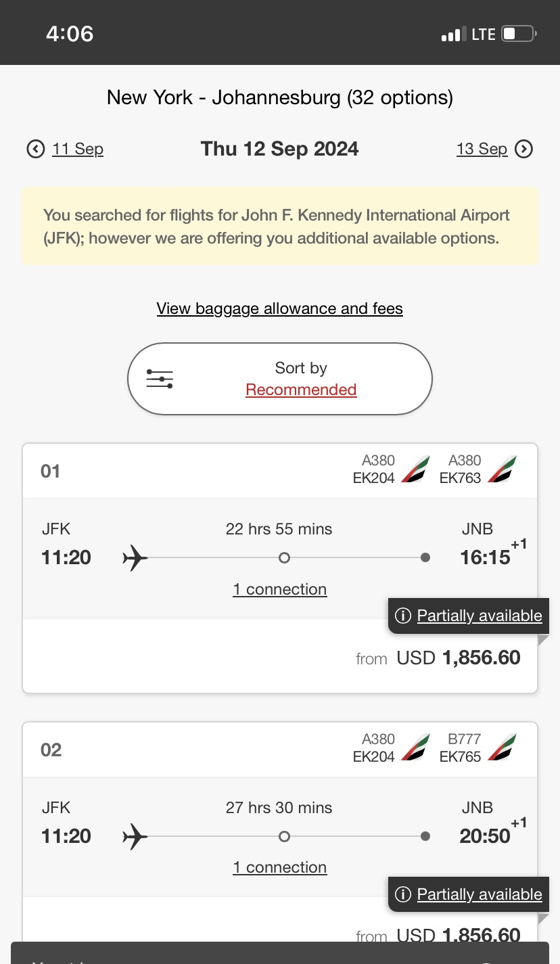Click the previous day arrow icon
Viewport: 560px width, 964px height.
[36, 149]
